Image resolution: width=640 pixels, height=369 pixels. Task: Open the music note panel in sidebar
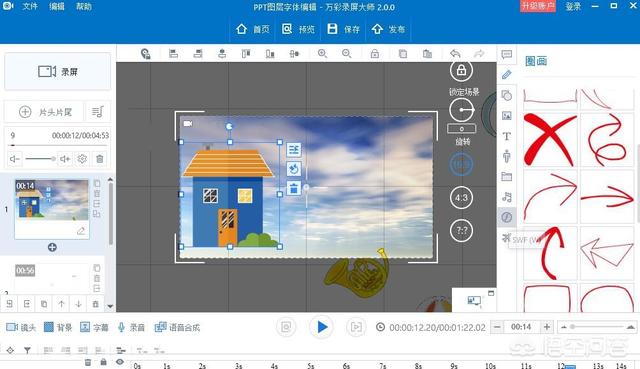[x=507, y=197]
